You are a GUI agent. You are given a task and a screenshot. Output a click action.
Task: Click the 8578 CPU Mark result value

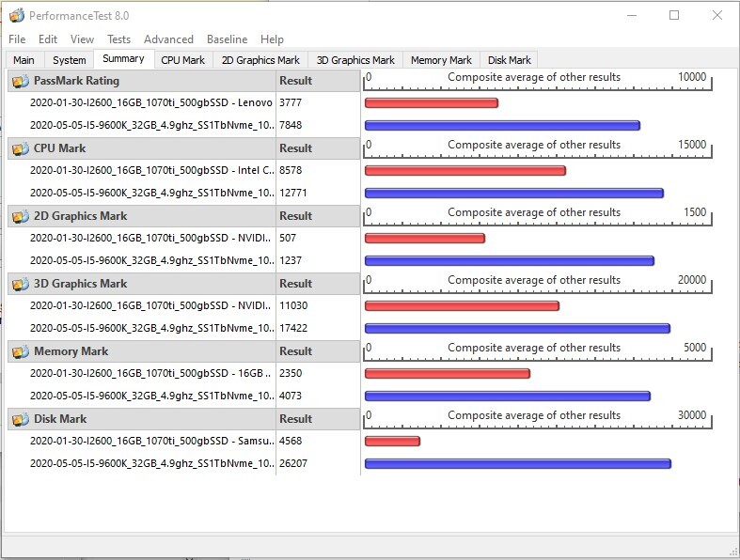click(x=291, y=170)
